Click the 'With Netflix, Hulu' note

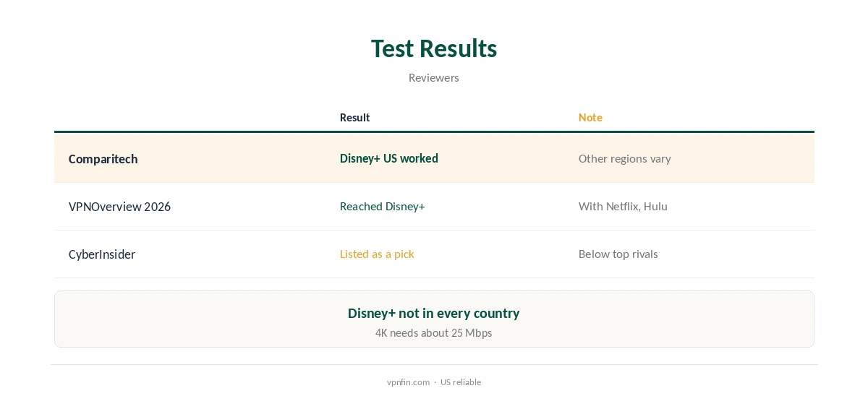click(x=623, y=206)
